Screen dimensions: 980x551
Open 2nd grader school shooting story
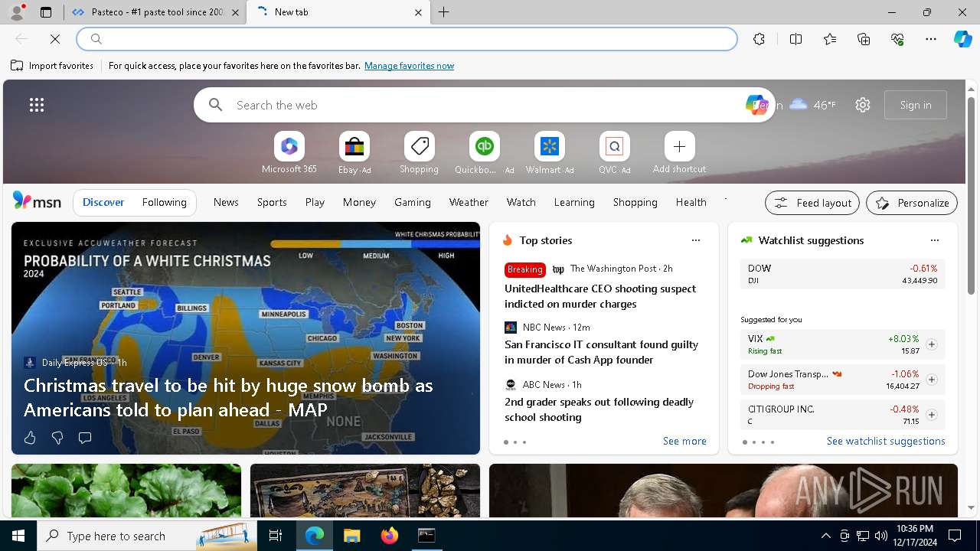pos(599,409)
